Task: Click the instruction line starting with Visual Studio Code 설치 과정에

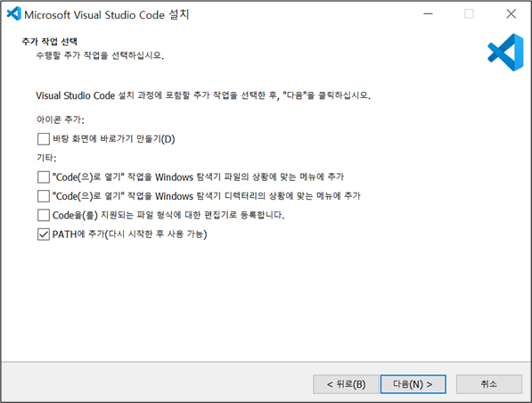Action: 203,95
